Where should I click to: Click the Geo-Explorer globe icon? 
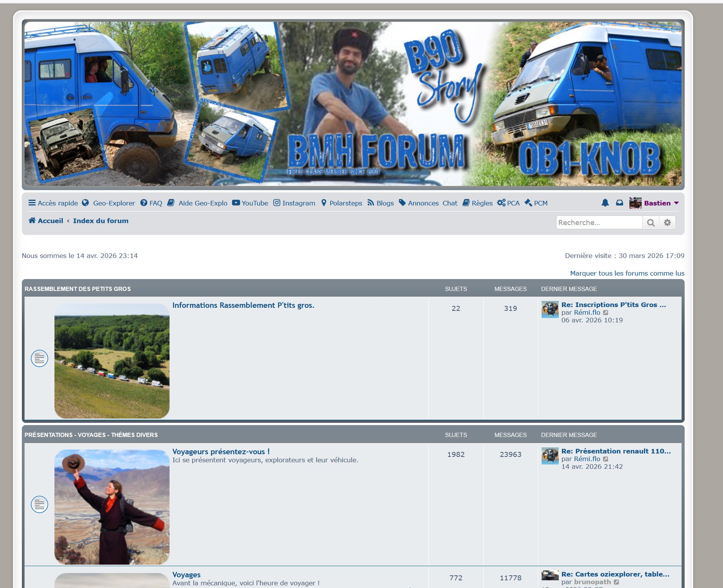[x=86, y=203]
